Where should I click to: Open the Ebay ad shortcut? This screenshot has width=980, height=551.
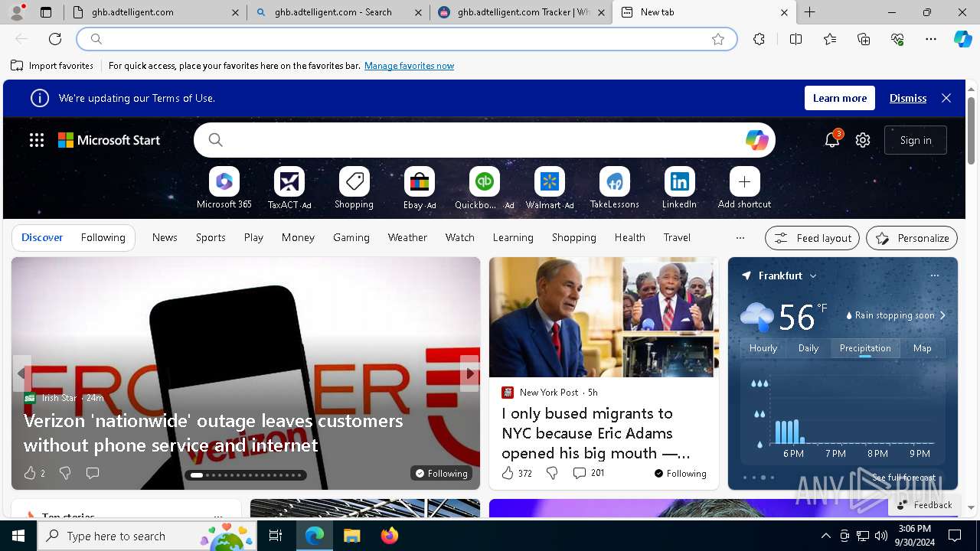[420, 188]
